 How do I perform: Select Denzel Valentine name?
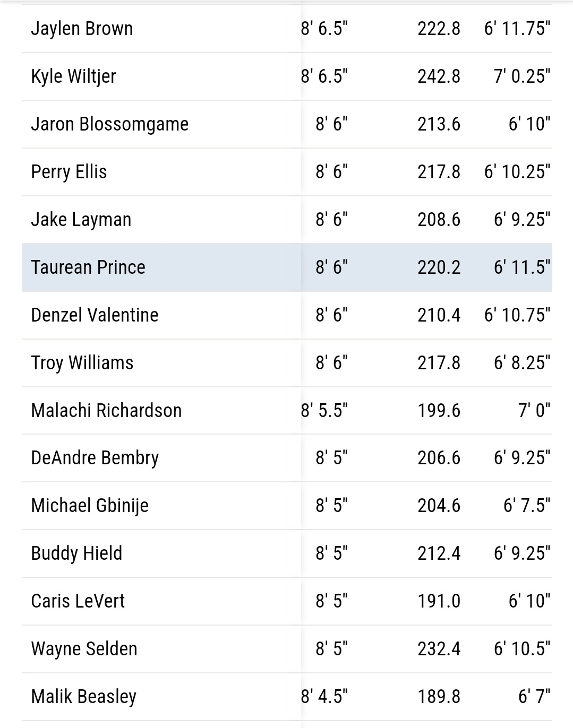(95, 315)
